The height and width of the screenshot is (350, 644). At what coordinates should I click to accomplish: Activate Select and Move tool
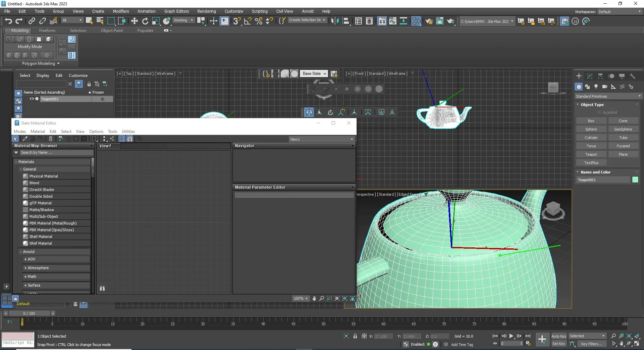135,21
